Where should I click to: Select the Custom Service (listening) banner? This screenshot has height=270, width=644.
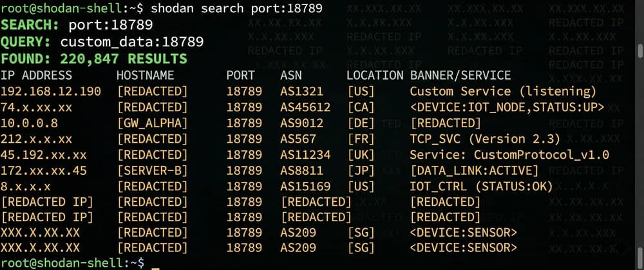pos(503,91)
